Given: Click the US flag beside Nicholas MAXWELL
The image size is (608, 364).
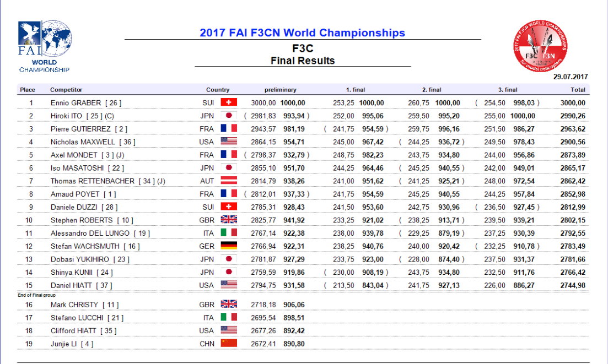Looking at the screenshot, I should (229, 142).
